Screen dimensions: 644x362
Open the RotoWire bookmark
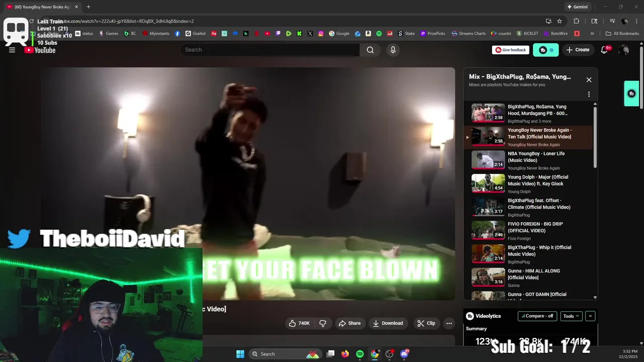coord(555,34)
